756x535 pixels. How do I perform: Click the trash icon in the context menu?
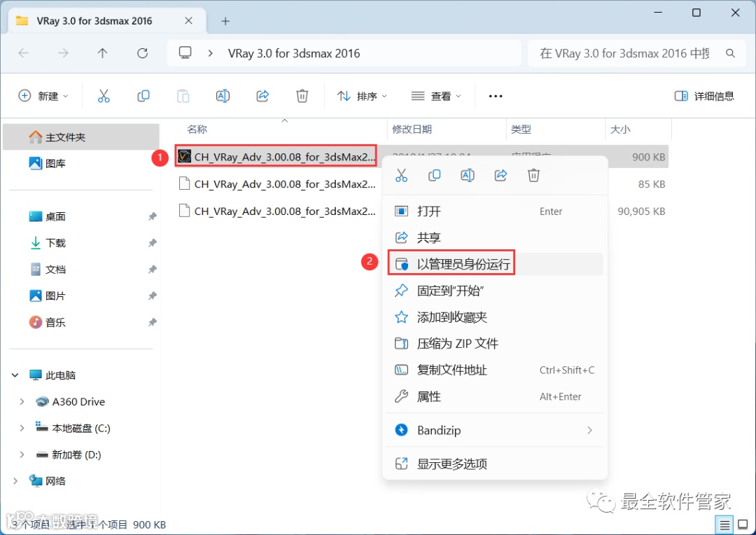pos(533,175)
